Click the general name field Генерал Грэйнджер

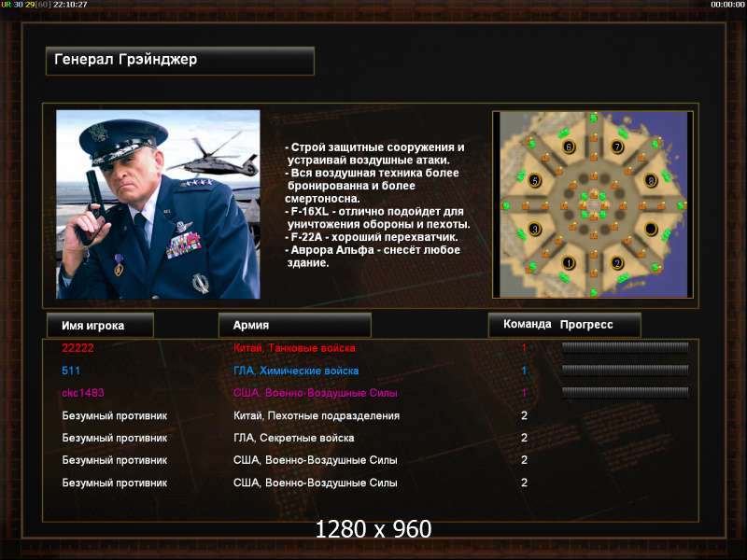(180, 61)
